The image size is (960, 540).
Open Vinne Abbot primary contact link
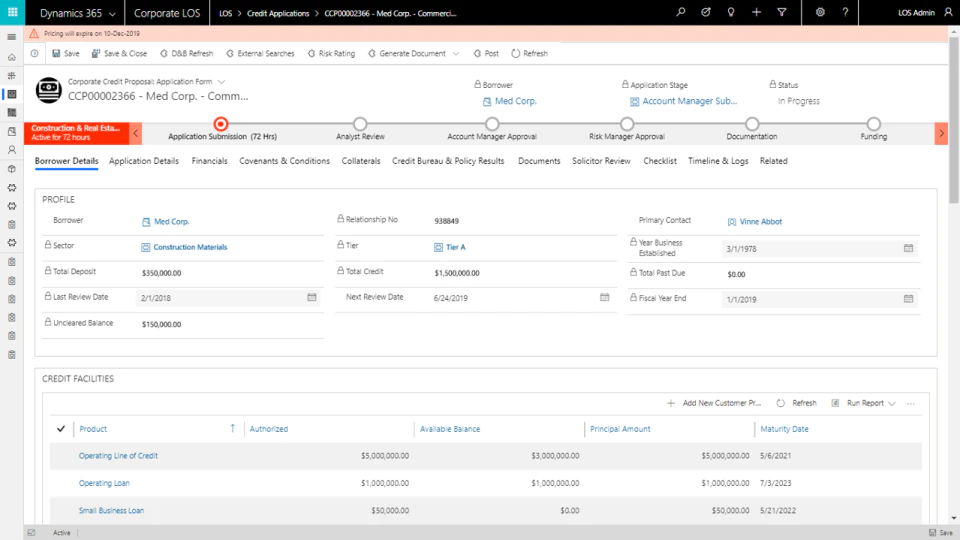760,222
